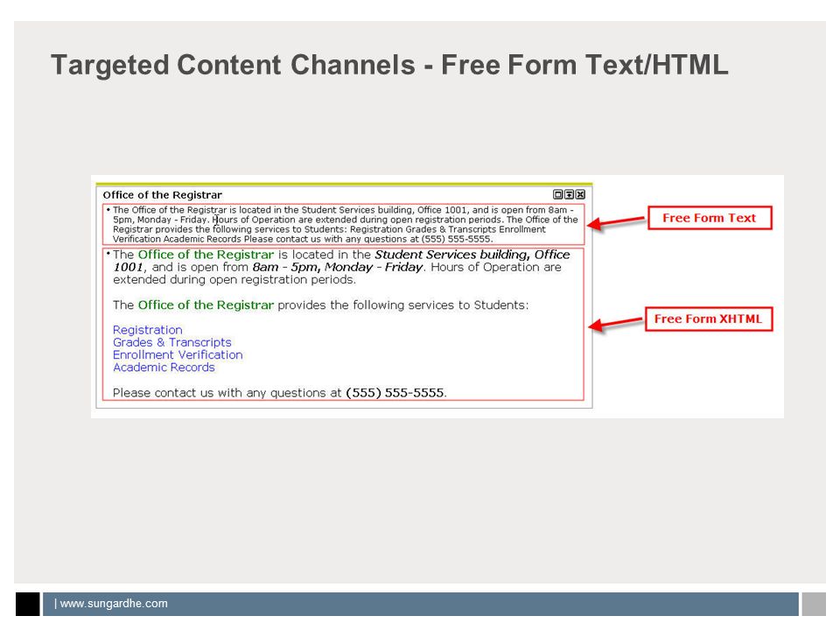Click the channel detach arrow icon
840x630 pixels.
(x=569, y=194)
